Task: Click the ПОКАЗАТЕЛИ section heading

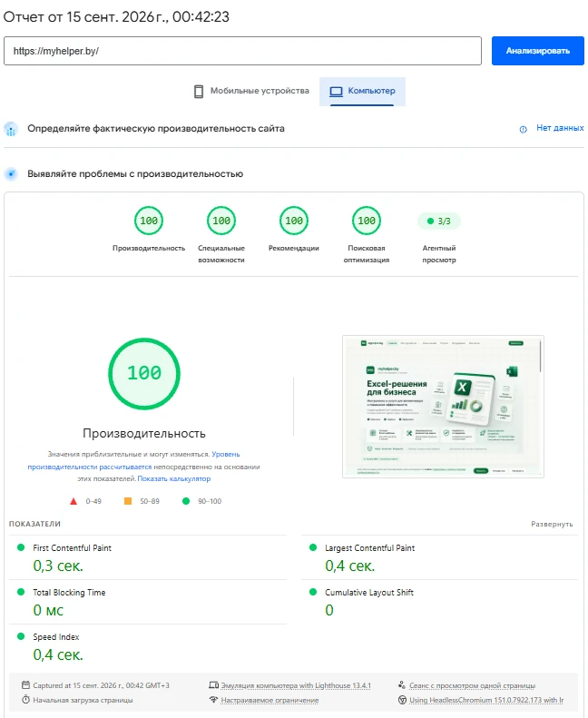Action: (x=34, y=524)
